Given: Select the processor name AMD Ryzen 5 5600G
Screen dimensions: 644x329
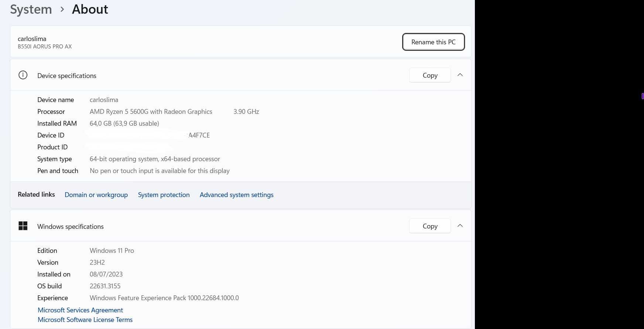Looking at the screenshot, I should (151, 112).
